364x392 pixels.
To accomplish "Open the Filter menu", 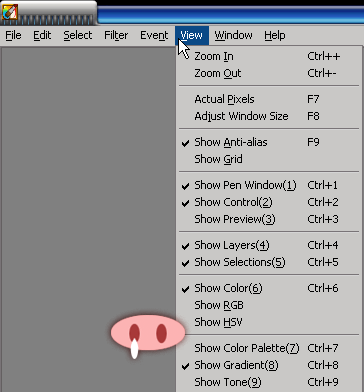I will [x=116, y=35].
